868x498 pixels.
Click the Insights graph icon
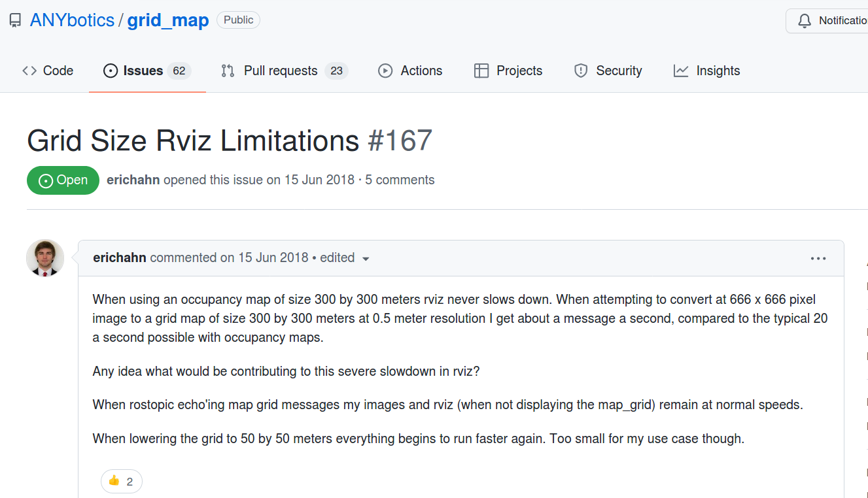[x=680, y=71]
